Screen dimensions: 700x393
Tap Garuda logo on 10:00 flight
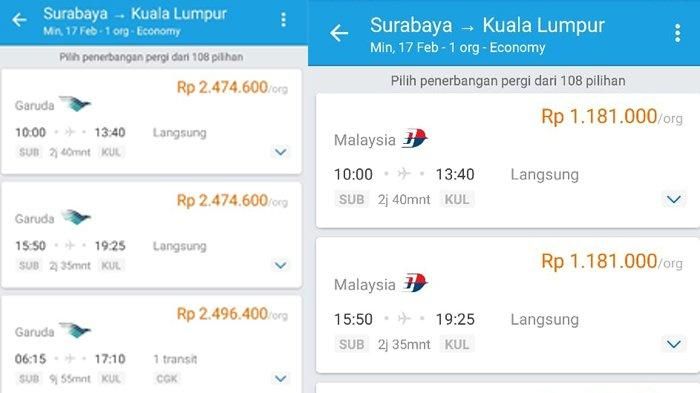pos(75,104)
